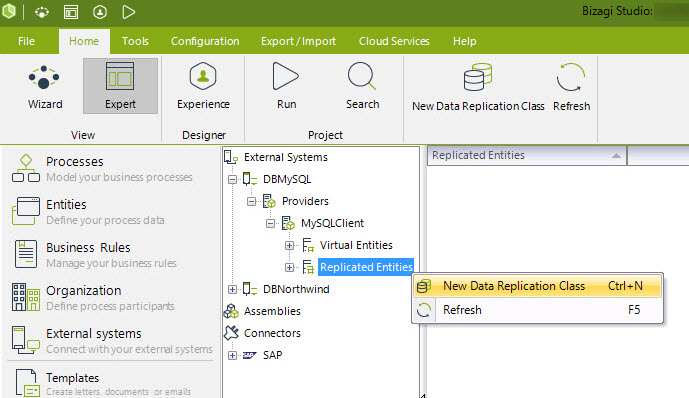Run the project using the ribbon
This screenshot has height=398, width=689.
pyautogui.click(x=286, y=87)
